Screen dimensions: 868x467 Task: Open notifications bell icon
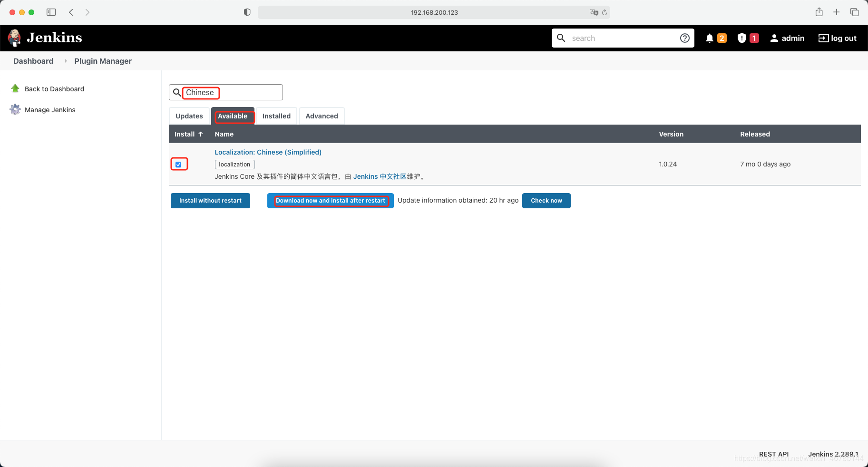click(x=709, y=38)
